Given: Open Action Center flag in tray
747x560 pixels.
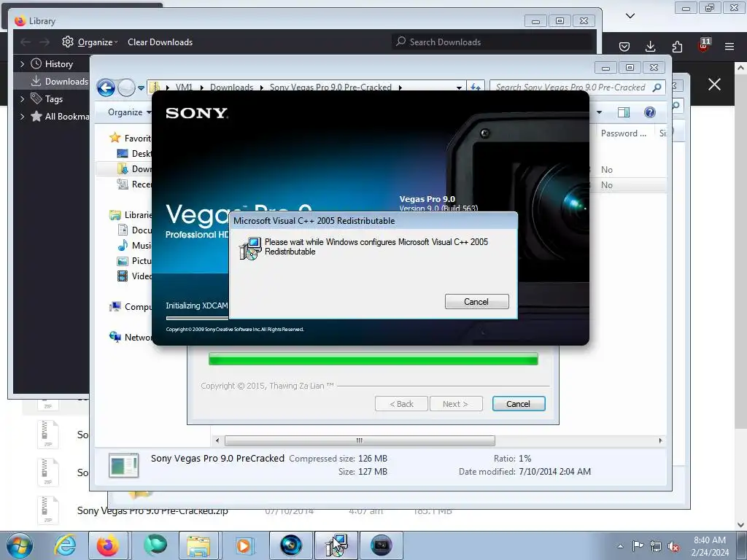Looking at the screenshot, I should pyautogui.click(x=638, y=546).
